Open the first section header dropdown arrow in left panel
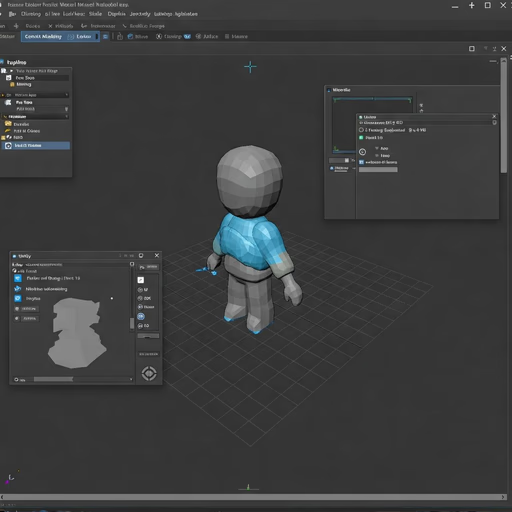Screen dimensions: 512x512 67,95
